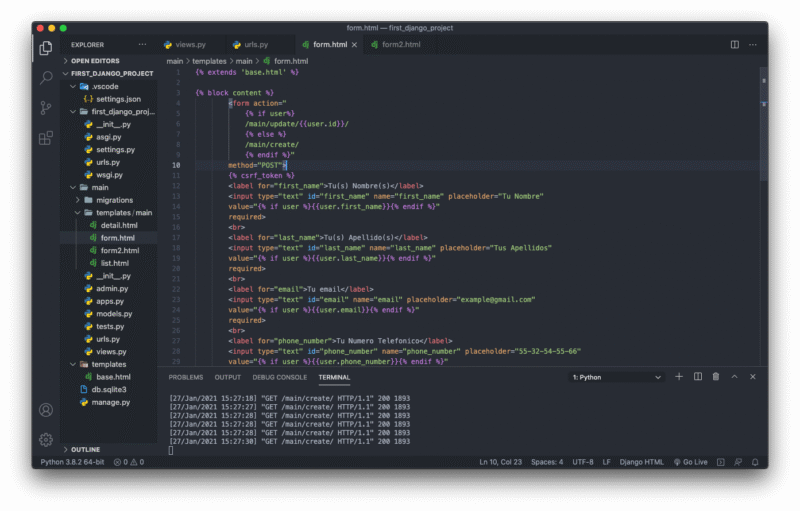Open the Explorer view in activity bar

tap(46, 47)
